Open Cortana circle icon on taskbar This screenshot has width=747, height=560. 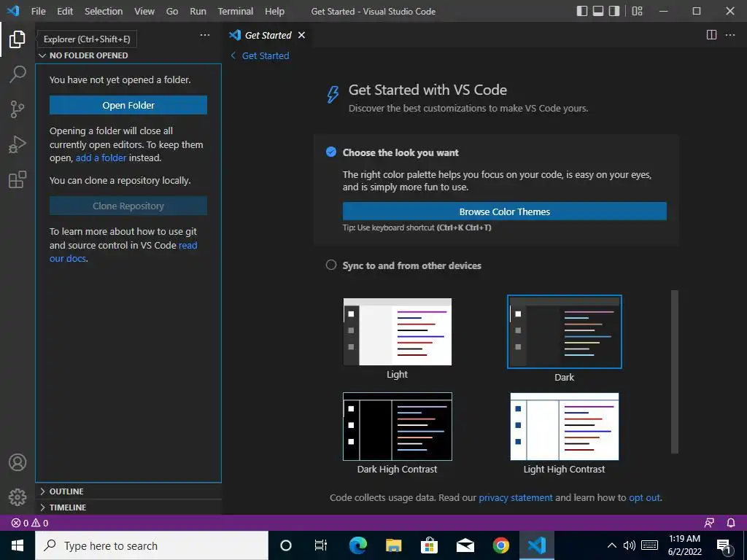pos(285,545)
